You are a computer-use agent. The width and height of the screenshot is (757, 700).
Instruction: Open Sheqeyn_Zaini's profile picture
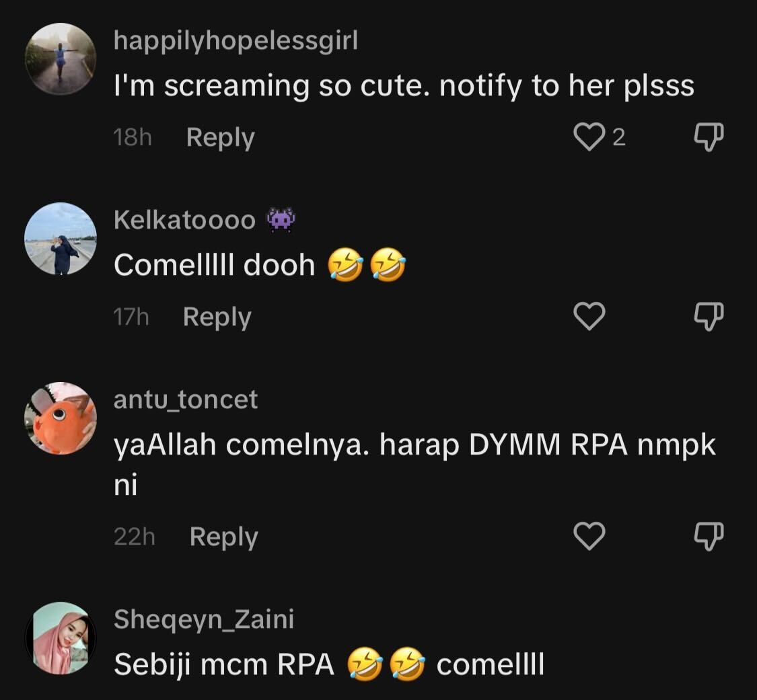61,637
